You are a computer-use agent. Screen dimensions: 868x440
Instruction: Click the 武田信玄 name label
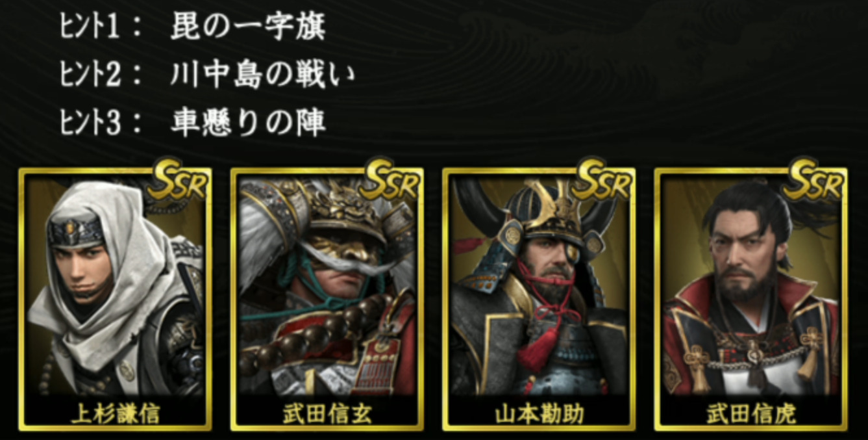[x=327, y=413]
